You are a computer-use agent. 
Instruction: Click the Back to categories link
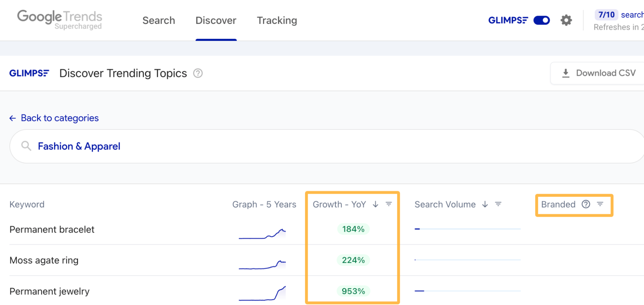click(x=60, y=118)
